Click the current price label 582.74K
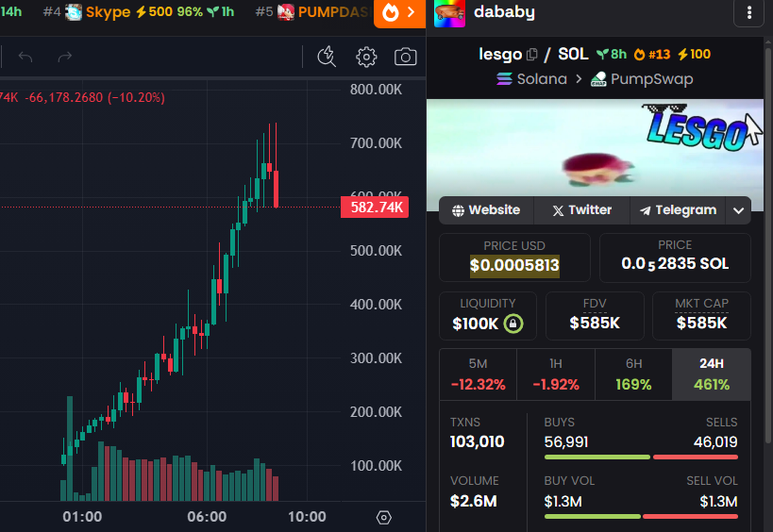The height and width of the screenshot is (532, 773). tap(375, 207)
